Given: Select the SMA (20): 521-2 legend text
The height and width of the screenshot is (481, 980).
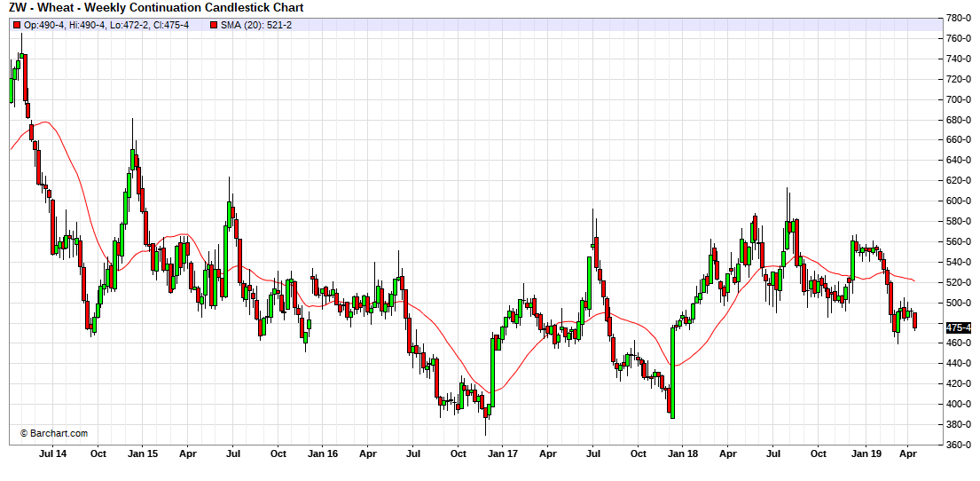Looking at the screenshot, I should point(256,25).
